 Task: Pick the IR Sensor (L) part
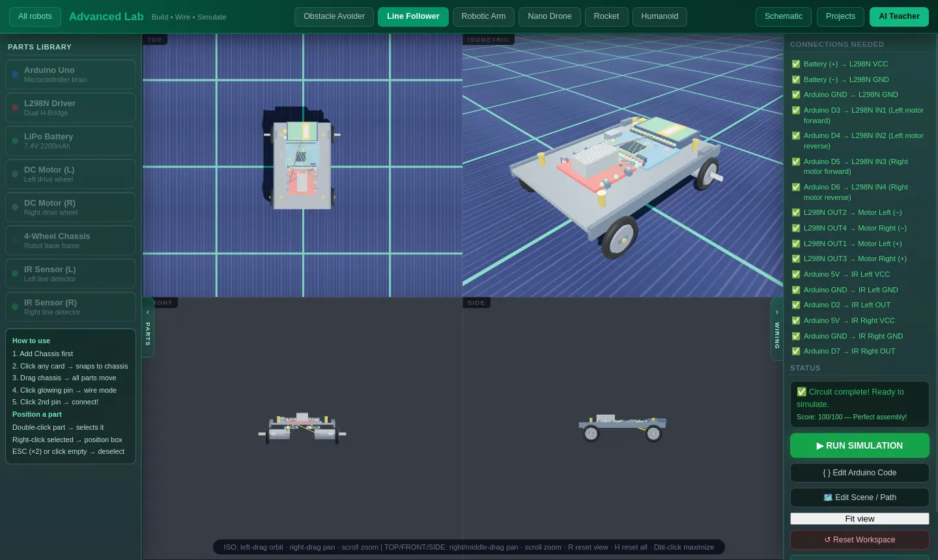70,273
